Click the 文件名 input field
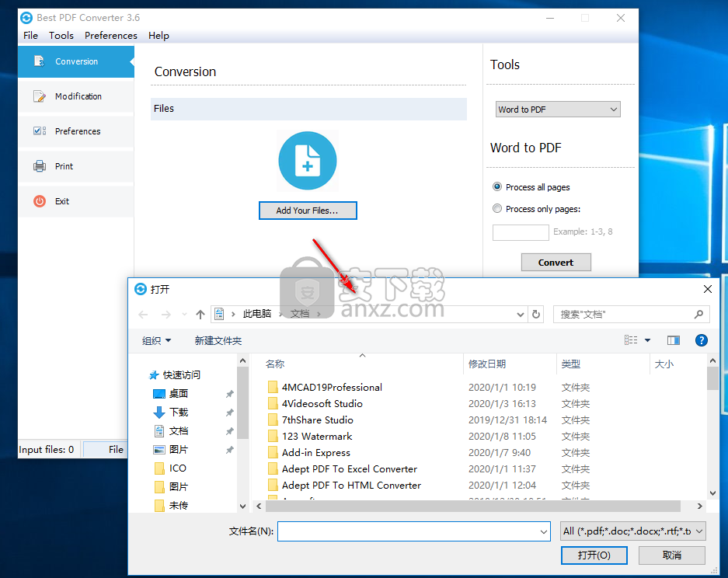This screenshot has height=578, width=728. pyautogui.click(x=413, y=531)
